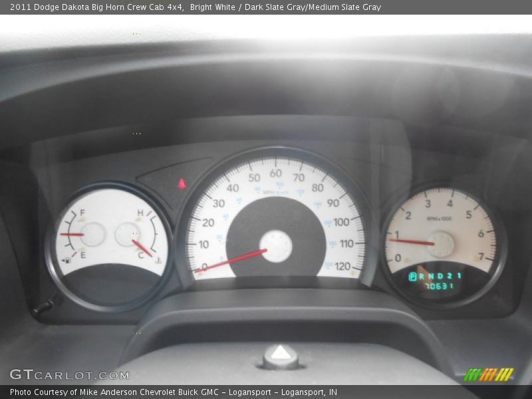Viewport: 532px width, 399px height.
Task: Click the GTCARLOT.COM logo
Action: point(70,375)
